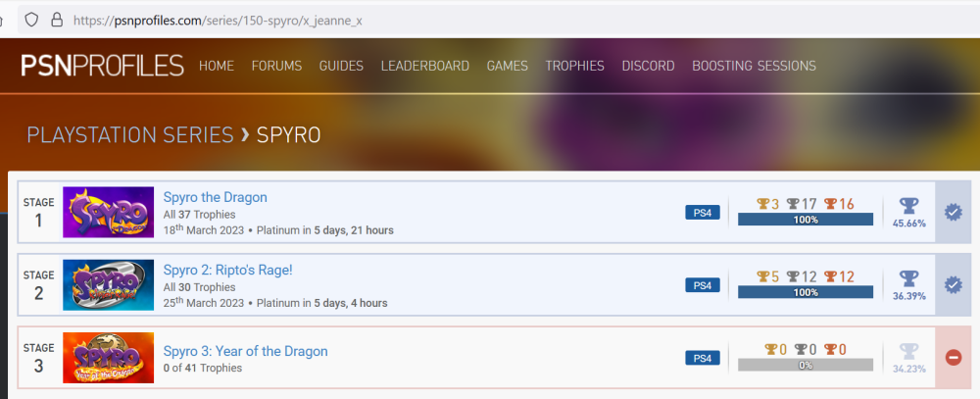
Task: Click the padlock site security icon
Action: pyautogui.click(x=56, y=19)
